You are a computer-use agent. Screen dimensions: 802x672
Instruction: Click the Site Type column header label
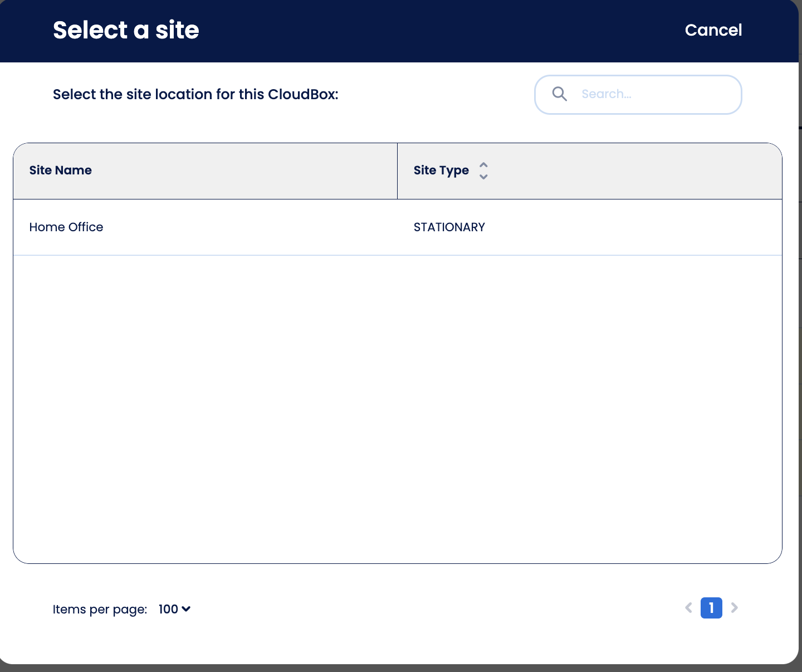(441, 171)
